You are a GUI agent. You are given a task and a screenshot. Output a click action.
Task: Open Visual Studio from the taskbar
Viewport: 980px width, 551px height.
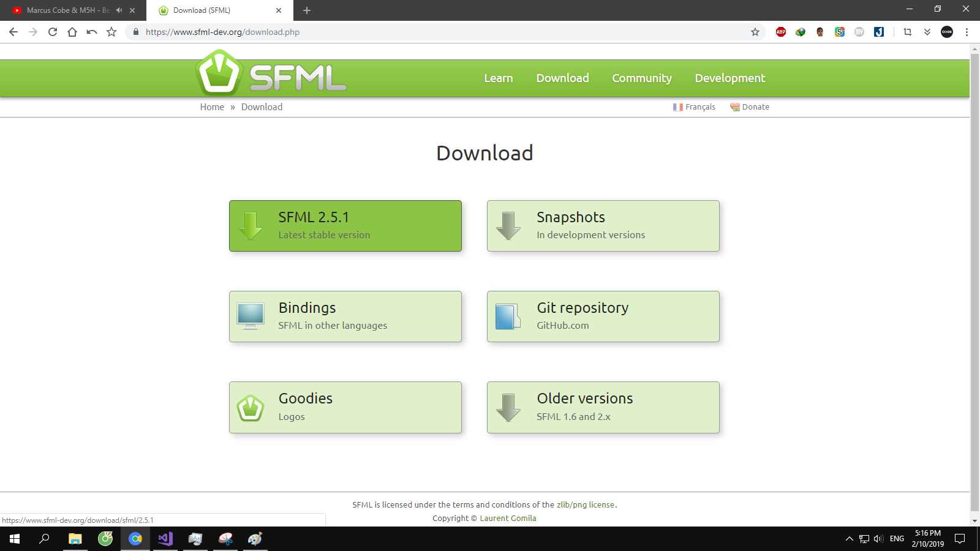[165, 539]
